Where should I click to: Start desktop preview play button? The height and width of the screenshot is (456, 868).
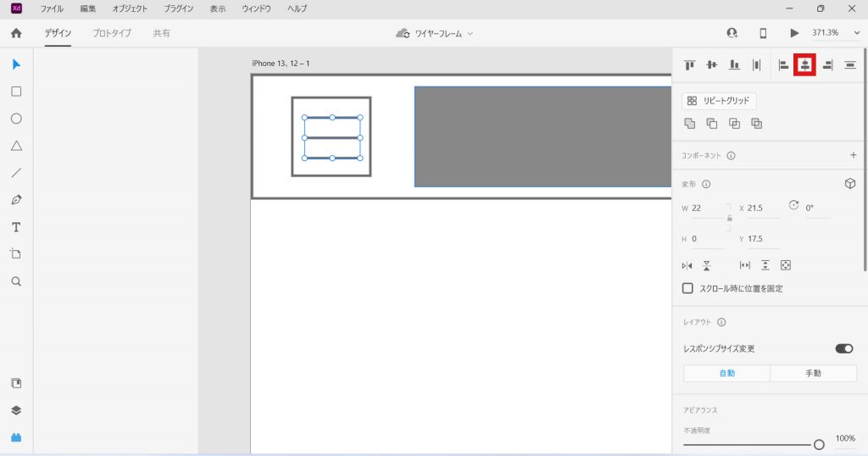794,33
